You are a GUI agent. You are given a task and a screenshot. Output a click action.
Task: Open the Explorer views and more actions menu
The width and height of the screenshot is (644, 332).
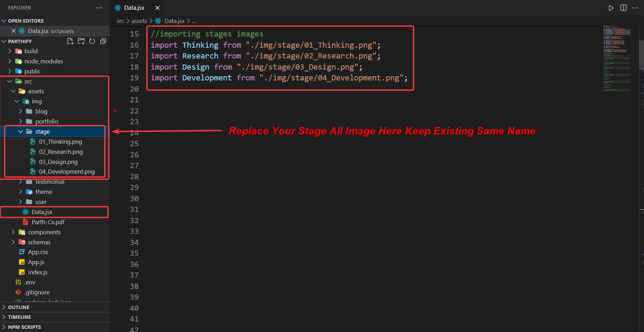coord(99,8)
